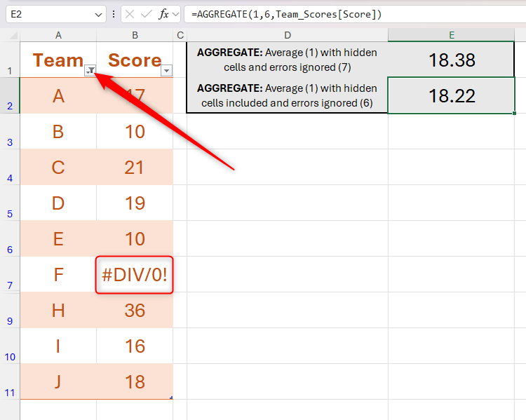Click the table resize handle below Score column
Screen dimensions: 526x420
[170, 398]
